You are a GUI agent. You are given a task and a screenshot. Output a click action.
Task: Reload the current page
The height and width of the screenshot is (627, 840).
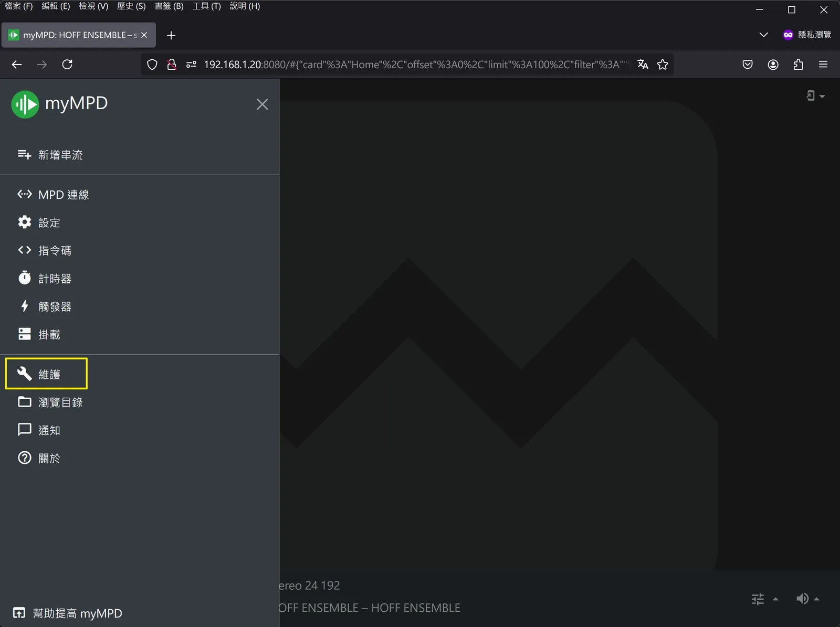(67, 65)
